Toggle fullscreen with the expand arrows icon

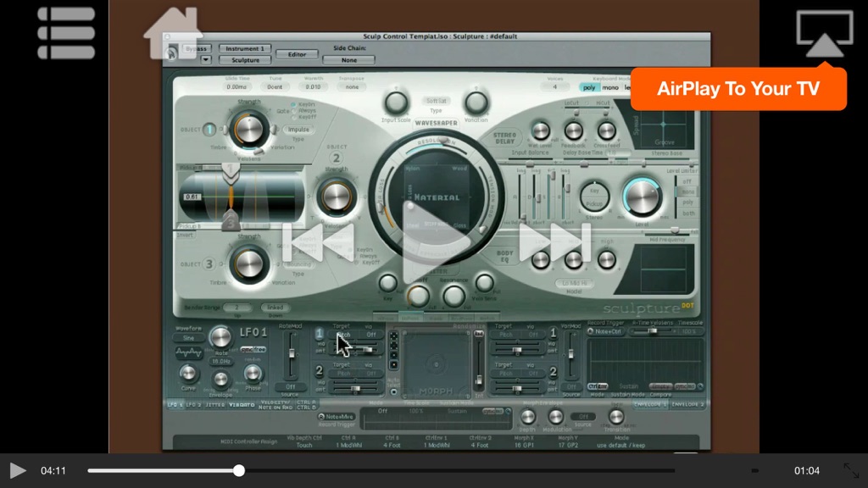click(x=851, y=470)
